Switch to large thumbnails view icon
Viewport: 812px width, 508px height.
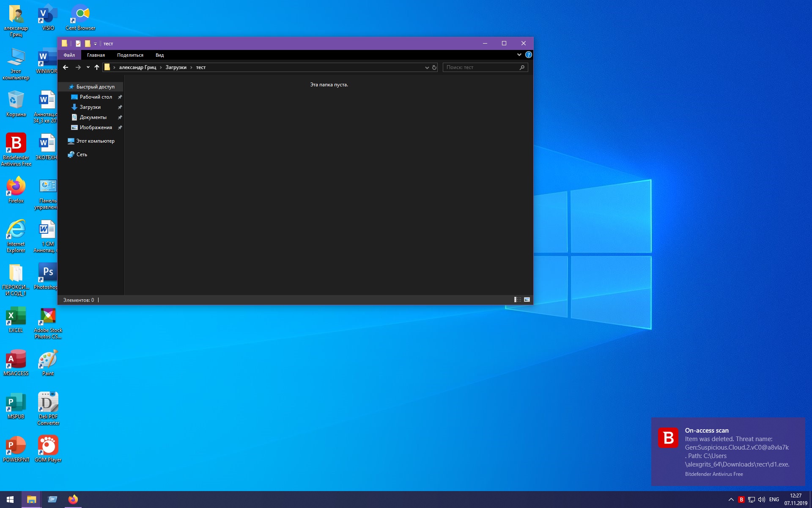click(527, 300)
